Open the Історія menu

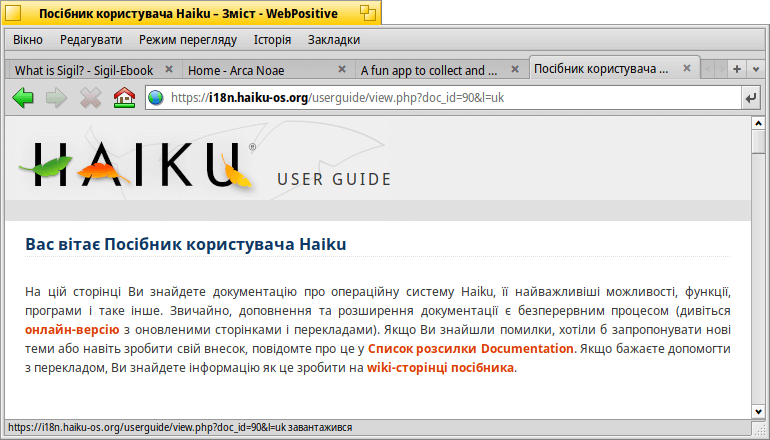tap(272, 40)
